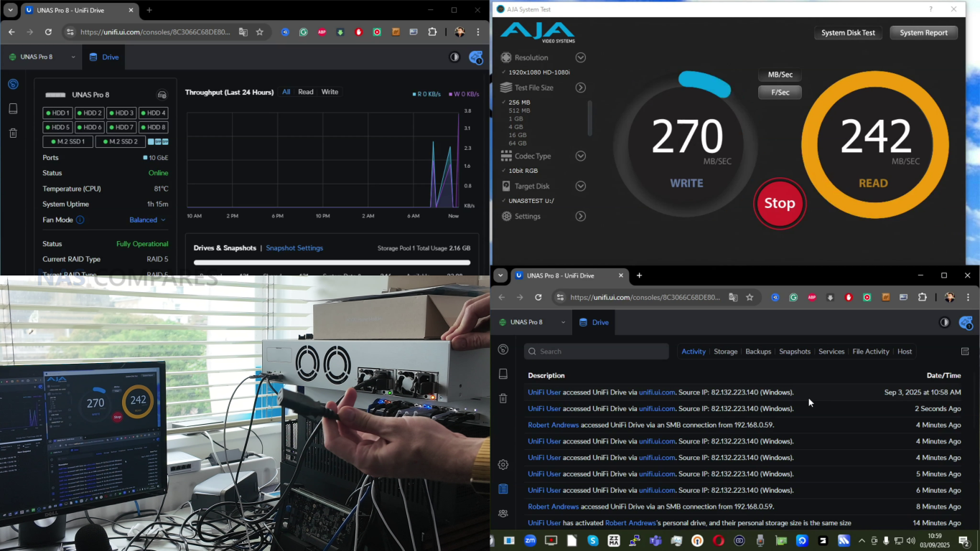
Task: Expand the AJA Target Disk section
Action: 581,186
